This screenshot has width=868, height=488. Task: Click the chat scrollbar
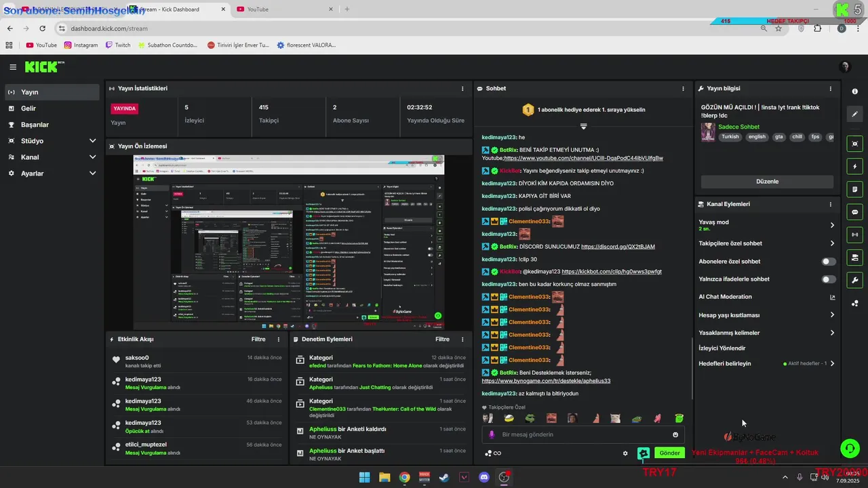pos(692,368)
